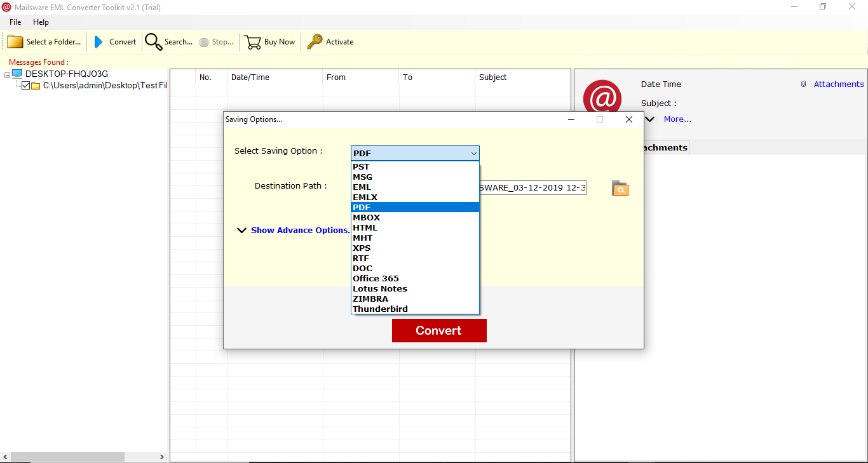
Task: Choose HTML from the saving list
Action: tap(415, 228)
